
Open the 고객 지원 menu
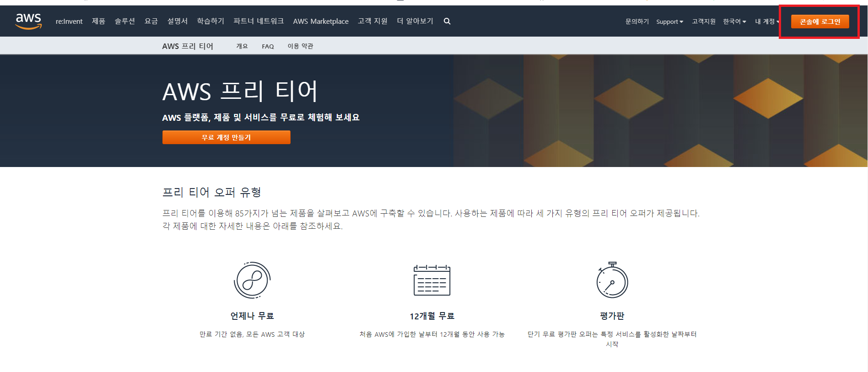click(x=372, y=21)
